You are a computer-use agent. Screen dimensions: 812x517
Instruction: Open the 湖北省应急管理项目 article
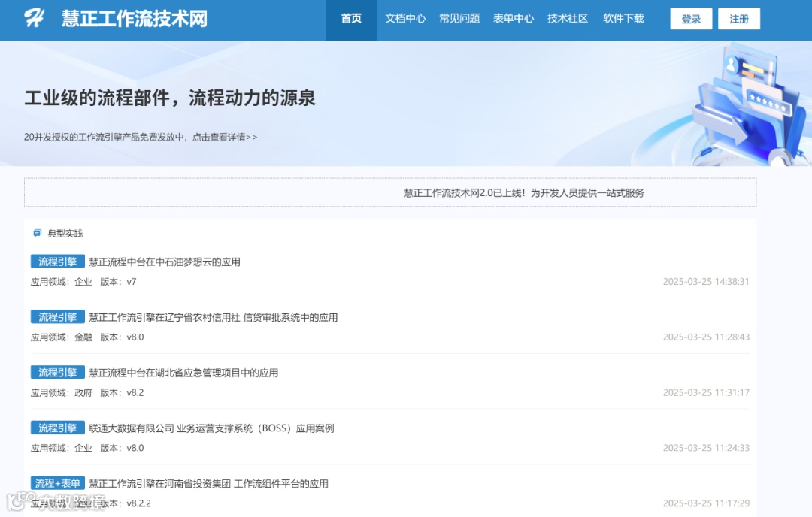[184, 373]
